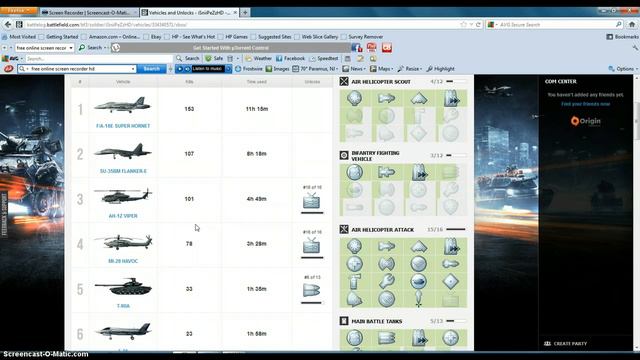Click the Air Helicopter Attack progress bar
This screenshot has width=640, height=360.
pyautogui.click(x=456, y=229)
